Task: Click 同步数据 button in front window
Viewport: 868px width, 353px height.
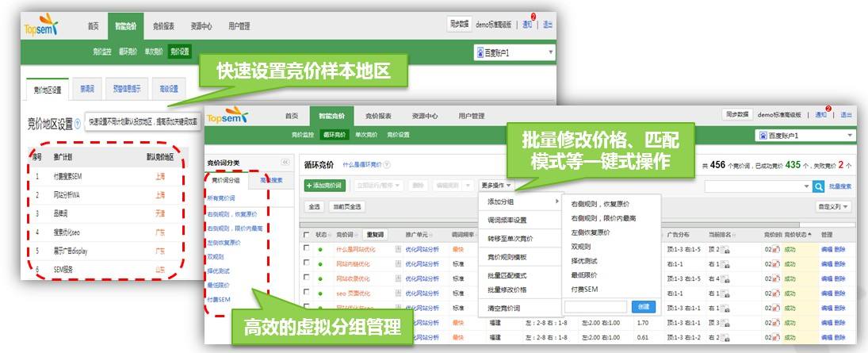Action: tap(739, 115)
